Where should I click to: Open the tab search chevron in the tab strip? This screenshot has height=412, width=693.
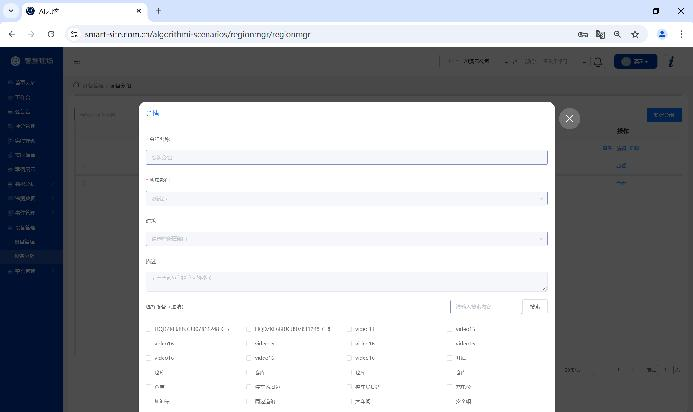11,11
